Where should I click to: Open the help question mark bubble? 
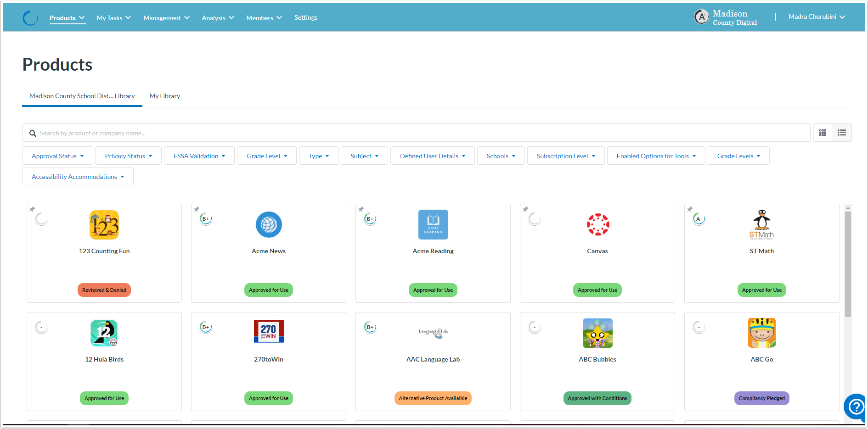(855, 407)
